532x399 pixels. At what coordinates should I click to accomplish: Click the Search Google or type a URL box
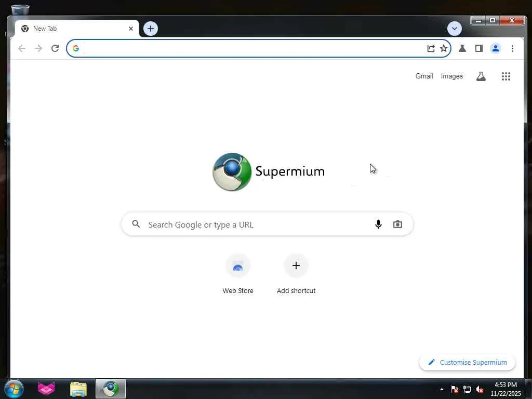[267, 224]
